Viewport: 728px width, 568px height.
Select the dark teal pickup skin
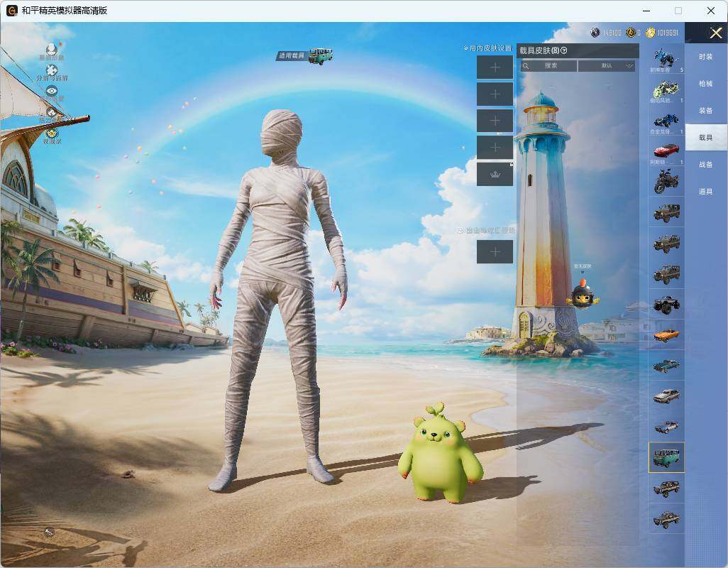coord(666,366)
